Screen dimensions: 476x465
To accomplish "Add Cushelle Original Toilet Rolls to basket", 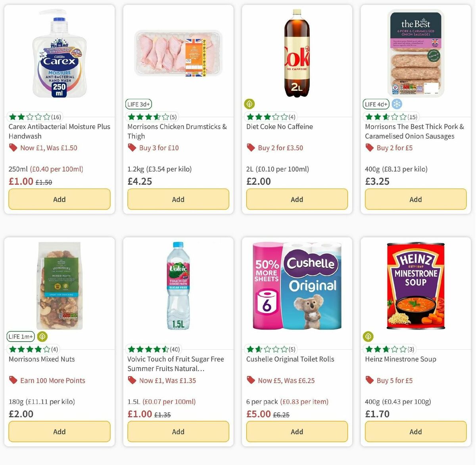I will pos(297,431).
